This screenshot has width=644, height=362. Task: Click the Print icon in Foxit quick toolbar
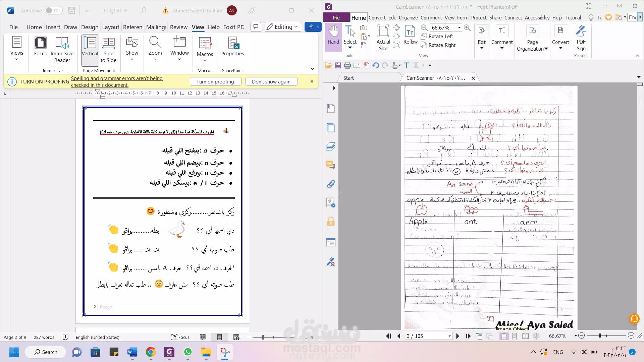347,65
